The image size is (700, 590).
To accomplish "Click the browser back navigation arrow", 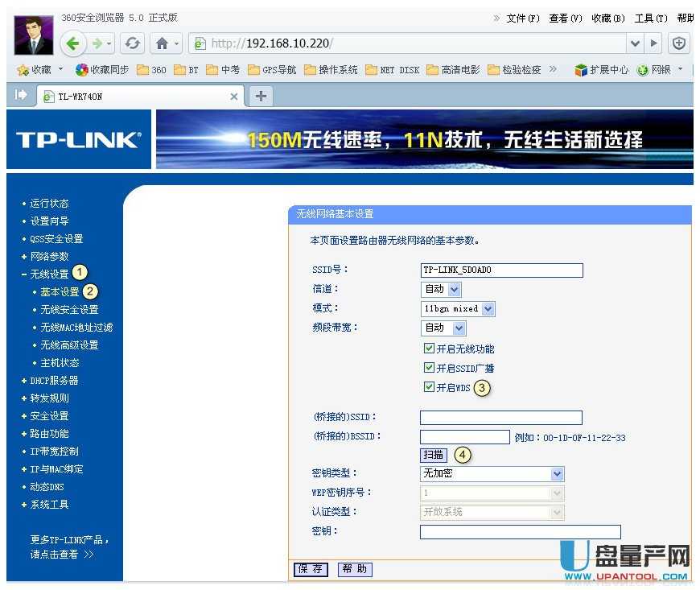I will click(x=72, y=43).
